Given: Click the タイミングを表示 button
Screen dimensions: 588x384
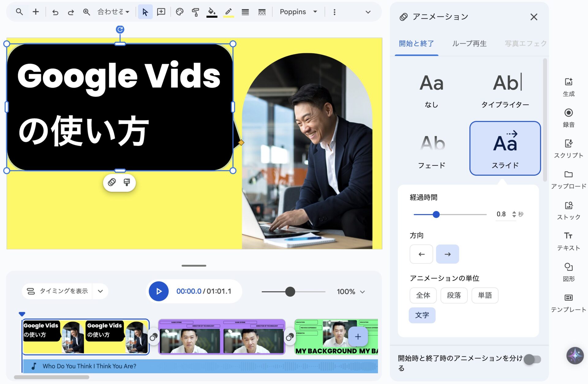Looking at the screenshot, I should [58, 291].
